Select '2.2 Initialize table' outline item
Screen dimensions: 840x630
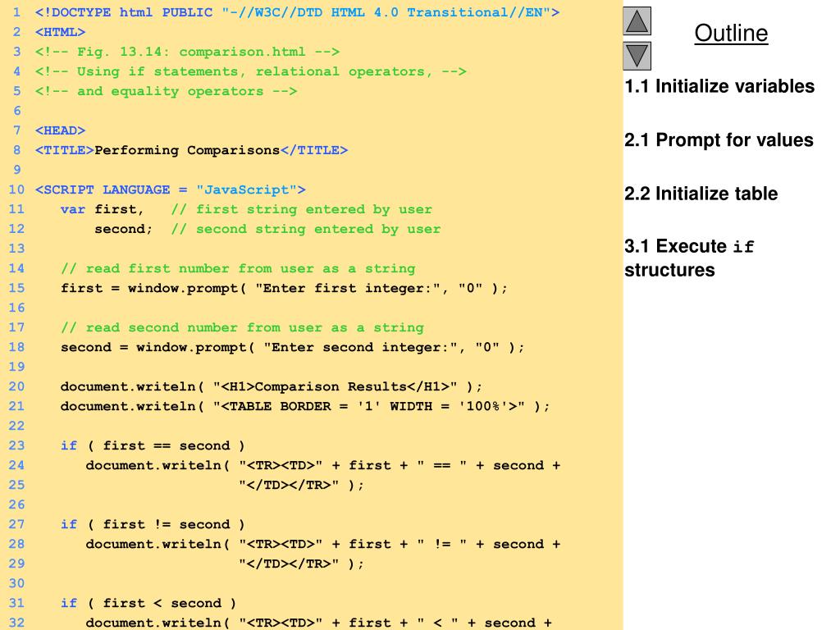coord(701,194)
